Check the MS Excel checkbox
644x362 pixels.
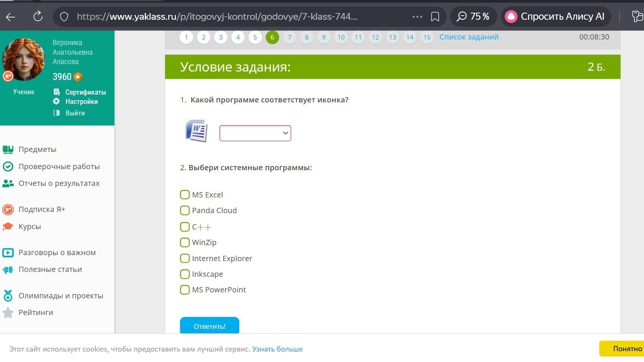tap(185, 195)
